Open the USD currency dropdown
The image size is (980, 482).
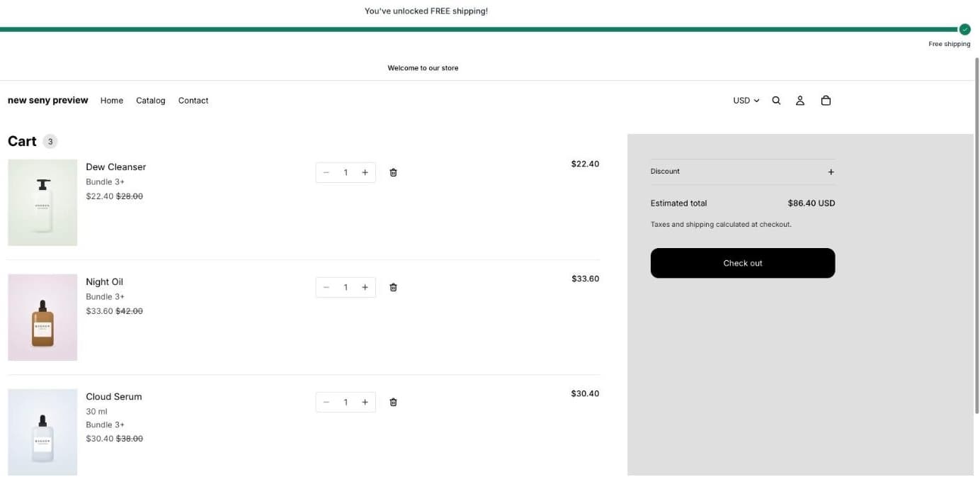coord(746,101)
